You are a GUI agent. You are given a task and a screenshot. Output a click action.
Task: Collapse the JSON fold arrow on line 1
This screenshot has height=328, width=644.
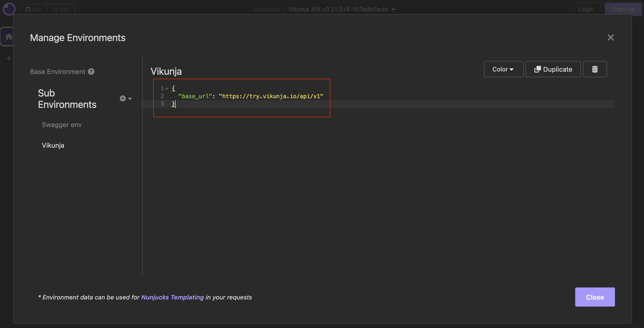167,89
